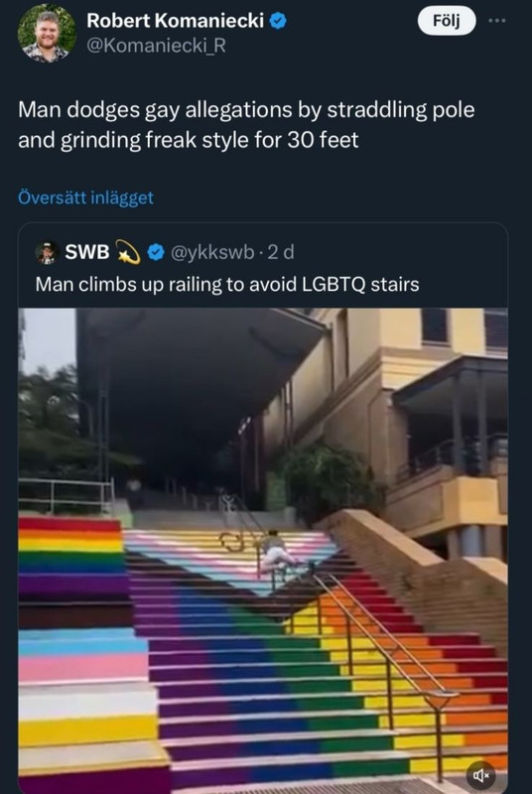Image resolution: width=532 pixels, height=794 pixels.
Task: Click the main post text about dodging allegations
Action: 246,125
